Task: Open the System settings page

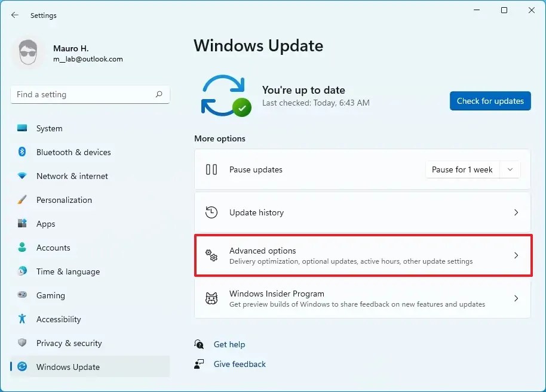Action: pos(90,128)
